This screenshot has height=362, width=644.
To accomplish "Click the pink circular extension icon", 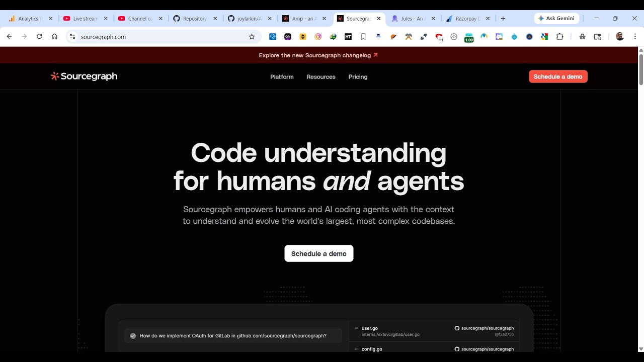I will [318, 37].
